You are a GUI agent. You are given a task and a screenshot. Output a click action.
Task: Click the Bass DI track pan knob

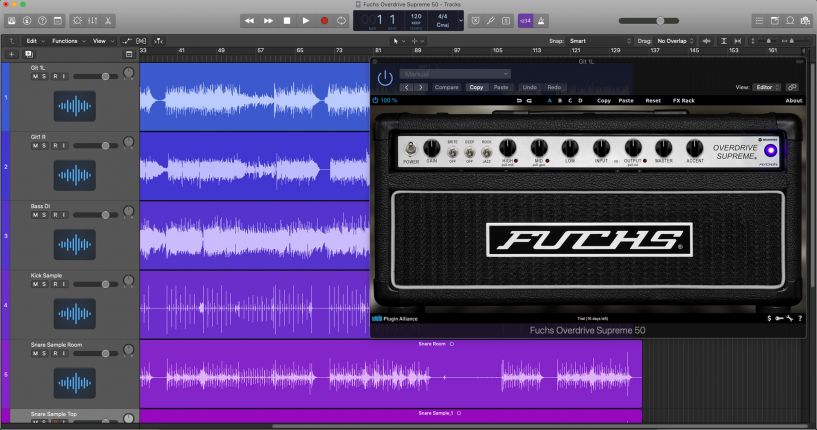(x=129, y=212)
